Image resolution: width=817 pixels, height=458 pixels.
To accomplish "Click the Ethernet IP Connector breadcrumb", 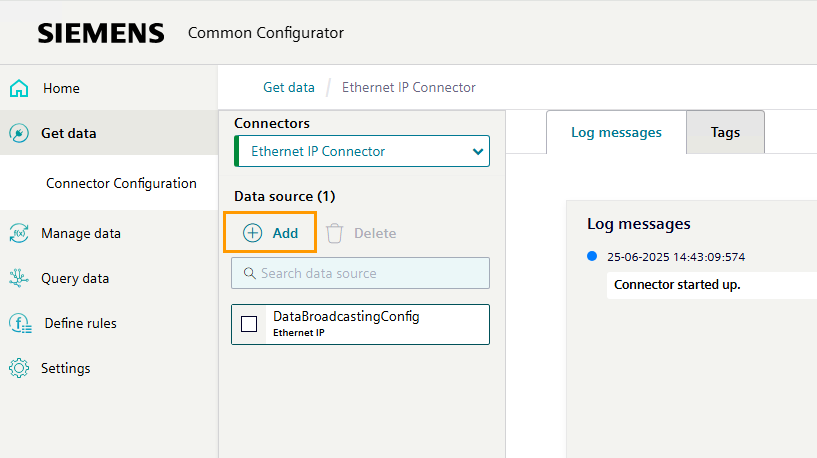I will tap(408, 88).
